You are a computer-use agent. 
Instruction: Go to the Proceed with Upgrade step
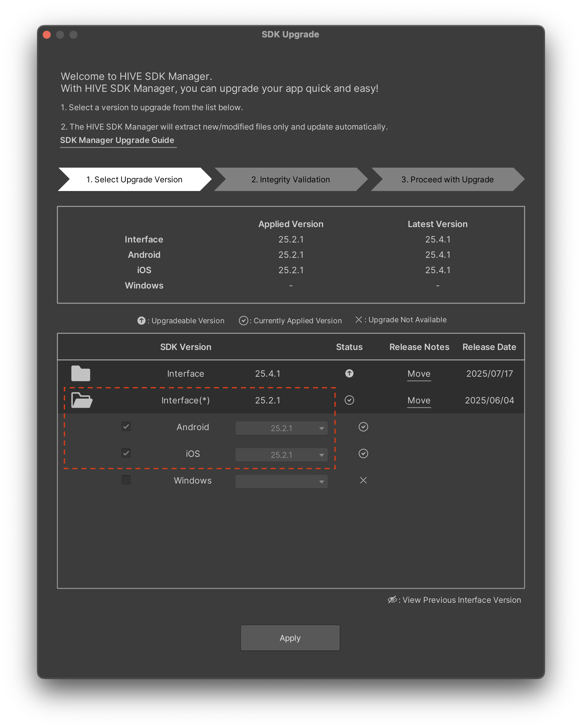tap(448, 180)
